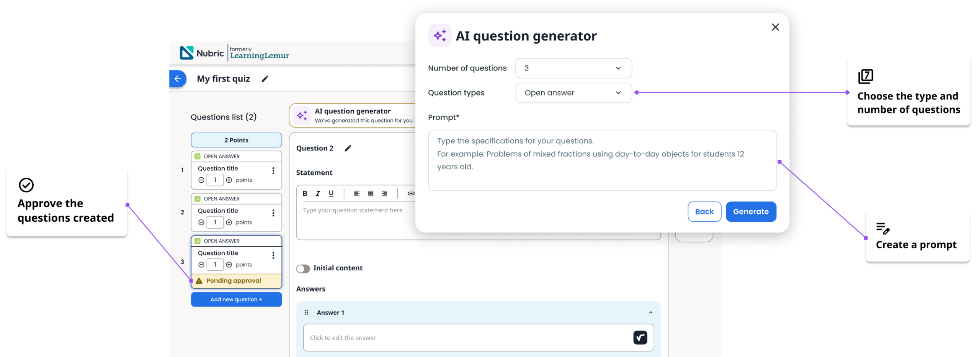The height and width of the screenshot is (357, 980).
Task: Toggle the Initial content switch
Action: (x=303, y=268)
